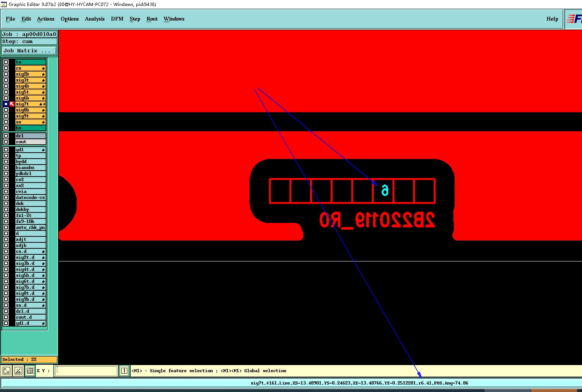582x392 pixels.
Task: Click the X Y coordinate input field
Action: [86, 371]
